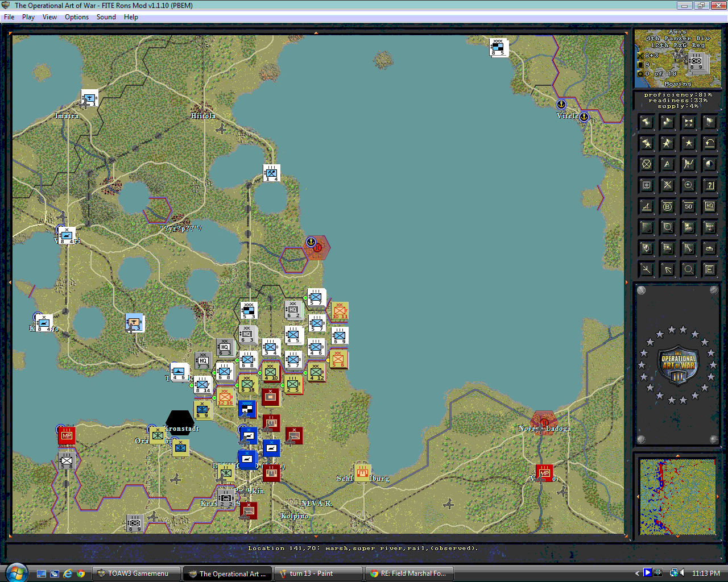Image resolution: width=728 pixels, height=582 pixels.
Task: Open the Help menu
Action: click(x=131, y=17)
